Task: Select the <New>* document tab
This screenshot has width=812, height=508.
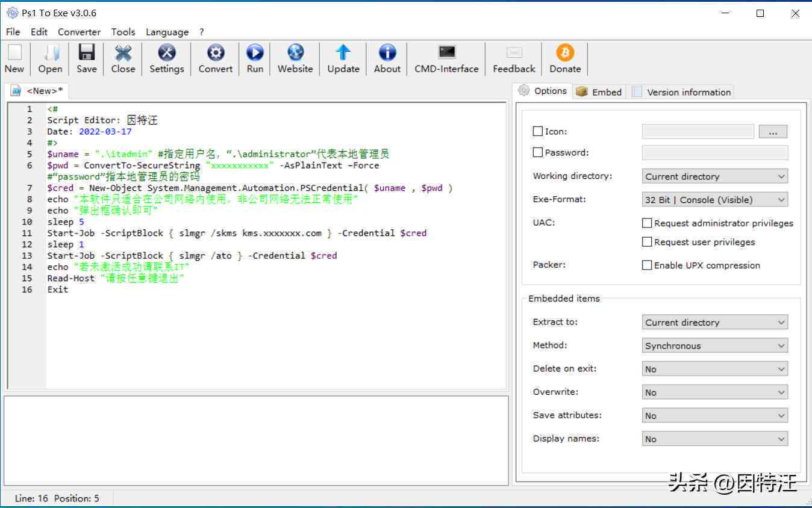Action: 37,91
